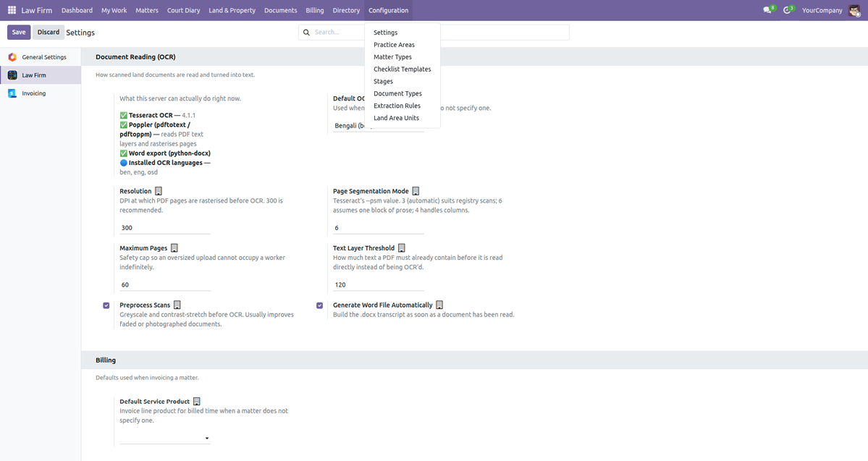Image resolution: width=868 pixels, height=461 pixels.
Task: Click company-specific icon next to Generate Word File
Action: (439, 305)
